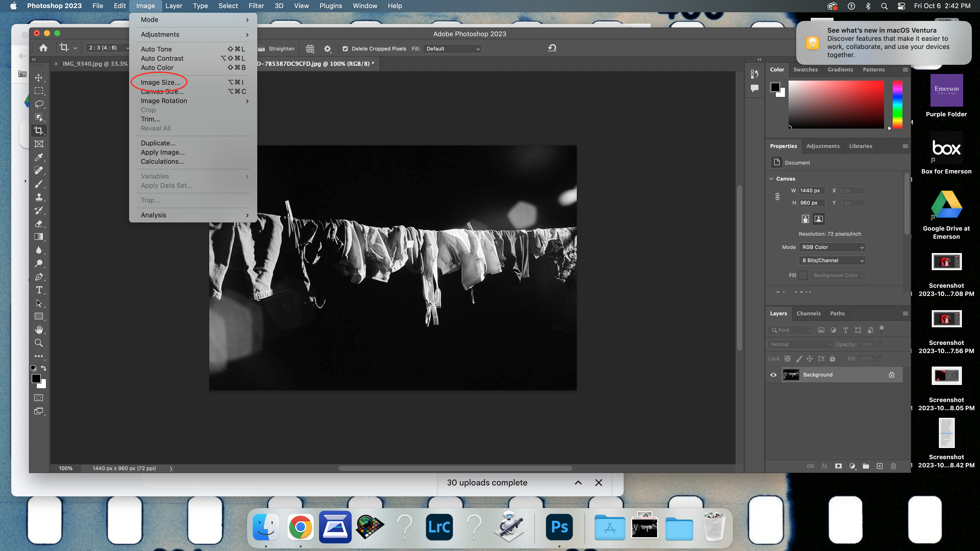Go to Photoshop Home screen

coord(43,48)
